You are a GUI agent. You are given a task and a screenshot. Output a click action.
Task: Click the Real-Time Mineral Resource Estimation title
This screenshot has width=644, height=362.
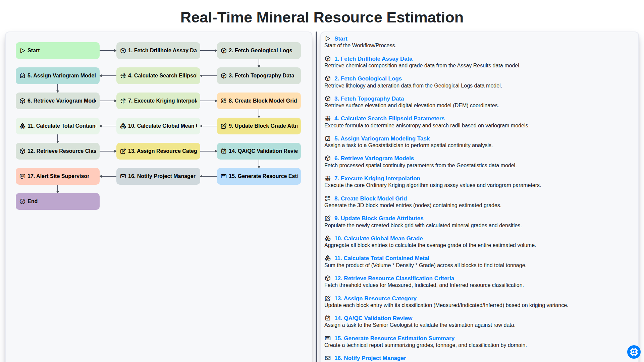tap(322, 17)
